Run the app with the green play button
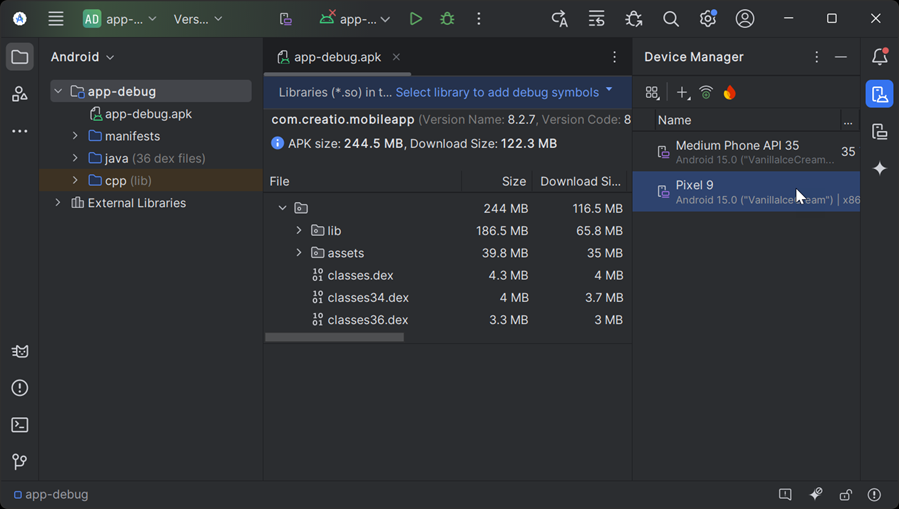The width and height of the screenshot is (900, 509). [x=416, y=19]
